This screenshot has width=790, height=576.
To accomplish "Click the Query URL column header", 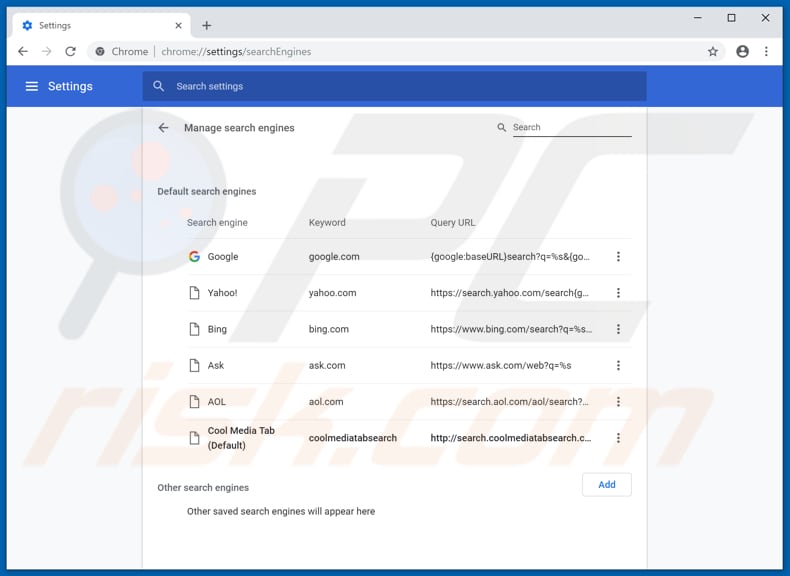I will 452,222.
